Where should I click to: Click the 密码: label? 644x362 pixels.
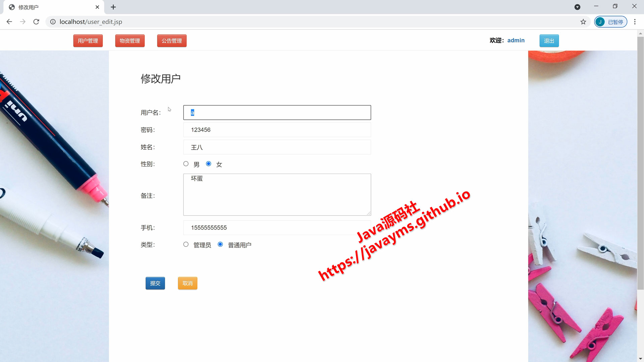click(148, 130)
